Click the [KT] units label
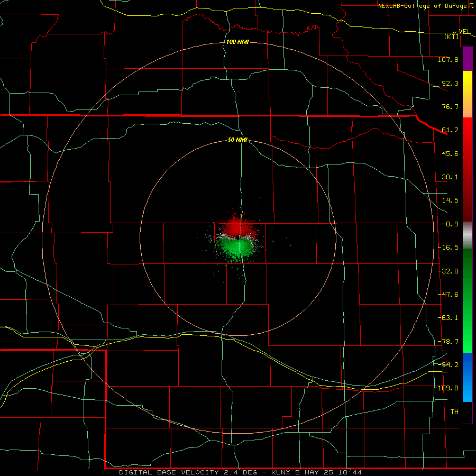 coord(452,36)
